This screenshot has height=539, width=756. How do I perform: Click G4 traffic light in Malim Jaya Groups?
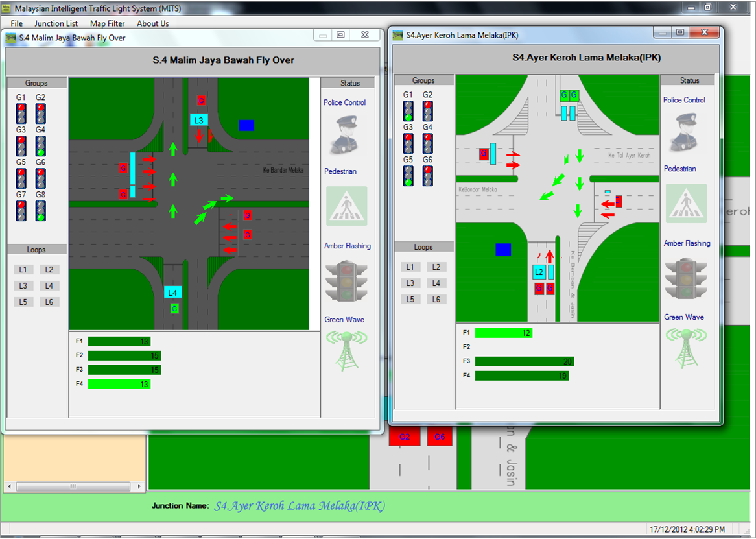[x=41, y=146]
